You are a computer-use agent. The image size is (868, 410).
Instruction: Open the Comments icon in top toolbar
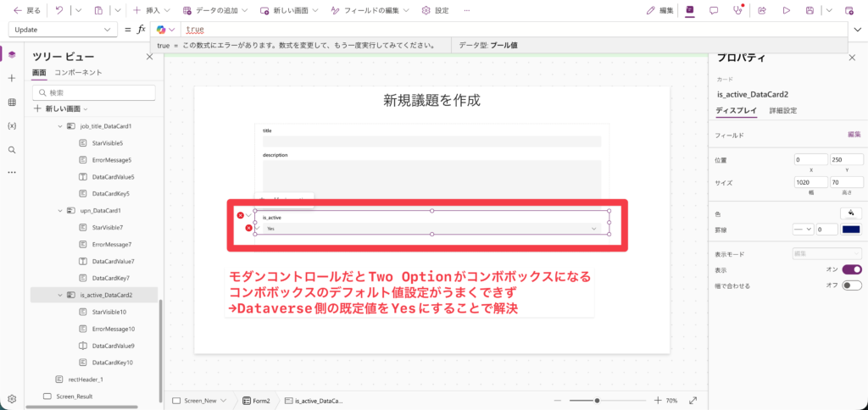point(714,11)
